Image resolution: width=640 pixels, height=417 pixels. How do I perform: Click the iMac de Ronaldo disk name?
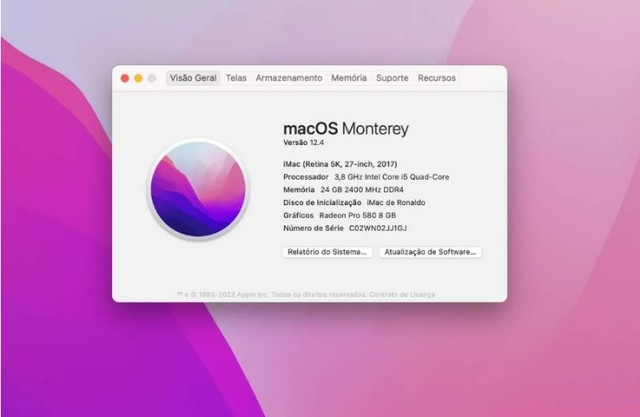tap(396, 202)
